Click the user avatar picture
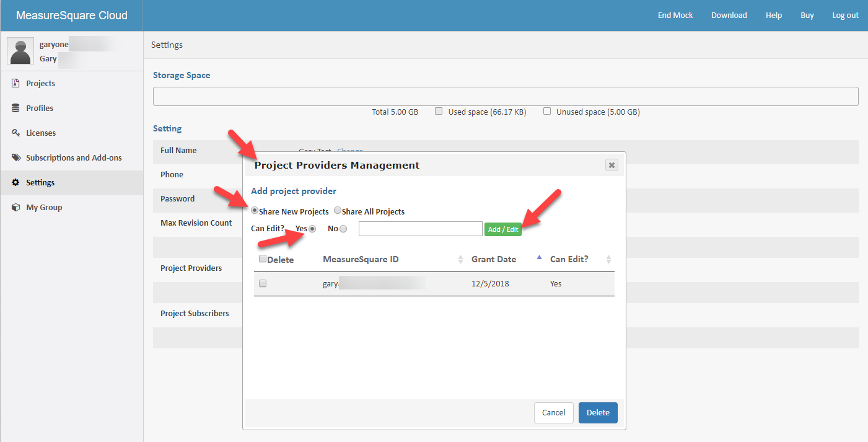The image size is (868, 442). 20,51
